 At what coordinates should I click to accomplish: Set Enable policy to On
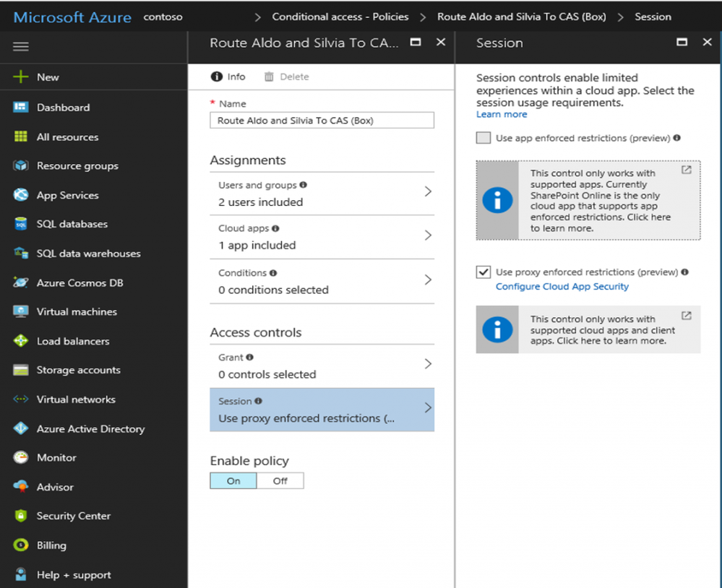click(x=233, y=481)
